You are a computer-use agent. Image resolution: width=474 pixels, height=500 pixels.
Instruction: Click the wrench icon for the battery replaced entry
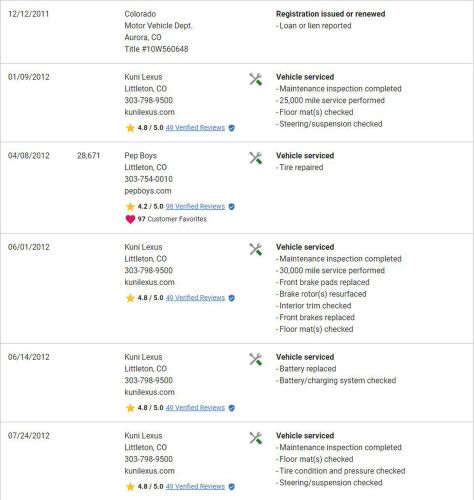256,359
